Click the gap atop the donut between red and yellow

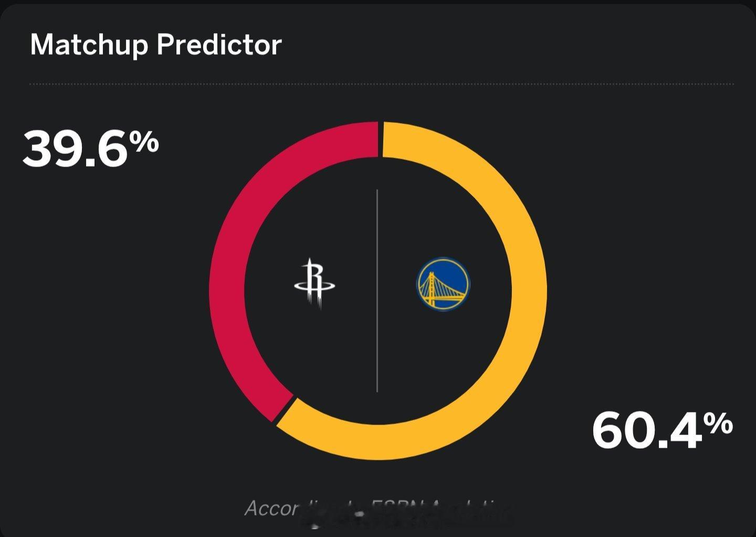(381, 139)
